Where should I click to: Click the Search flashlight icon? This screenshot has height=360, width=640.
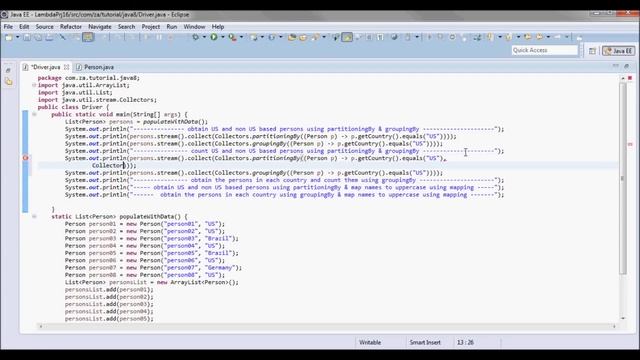(x=315, y=37)
